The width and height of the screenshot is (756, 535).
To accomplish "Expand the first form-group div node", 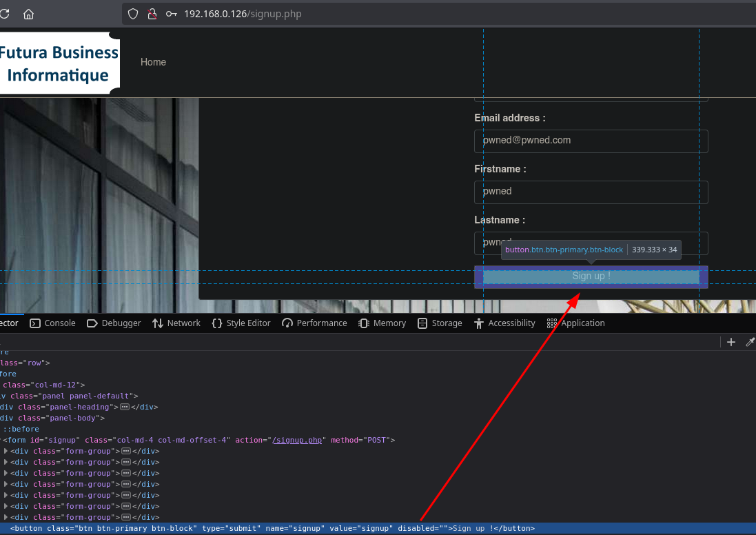I will click(x=6, y=452).
